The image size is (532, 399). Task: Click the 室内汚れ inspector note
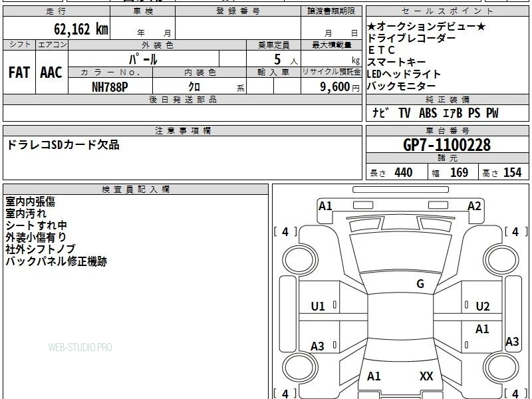pyautogui.click(x=26, y=213)
